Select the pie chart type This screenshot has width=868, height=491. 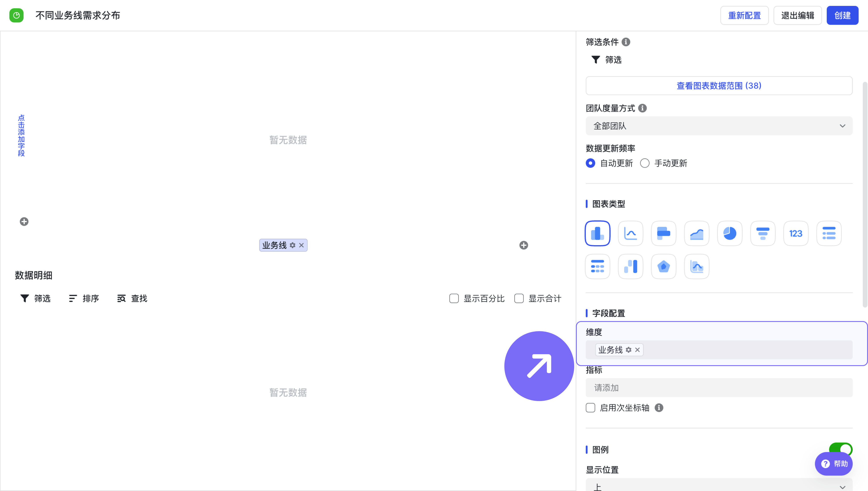tap(730, 233)
